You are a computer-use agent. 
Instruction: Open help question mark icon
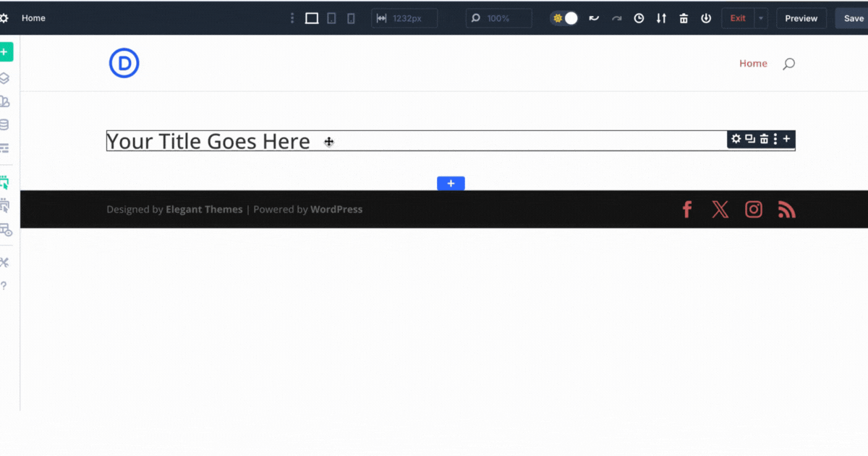click(4, 285)
